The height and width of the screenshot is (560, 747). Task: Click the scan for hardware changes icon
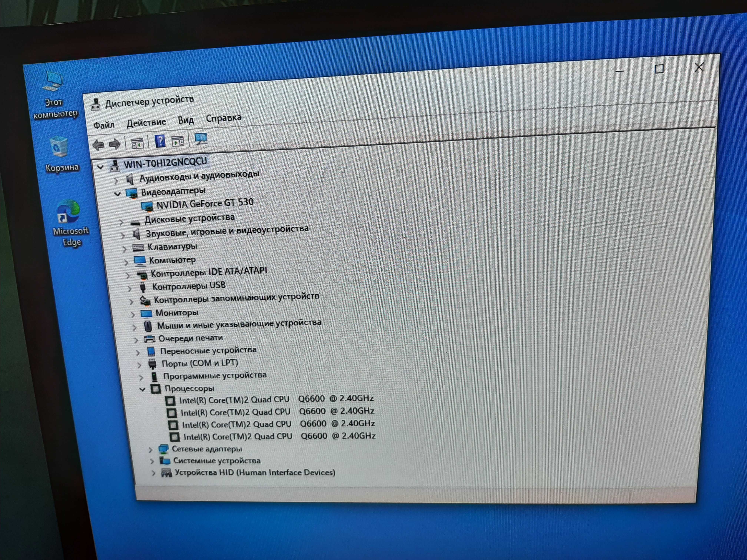coord(201,139)
